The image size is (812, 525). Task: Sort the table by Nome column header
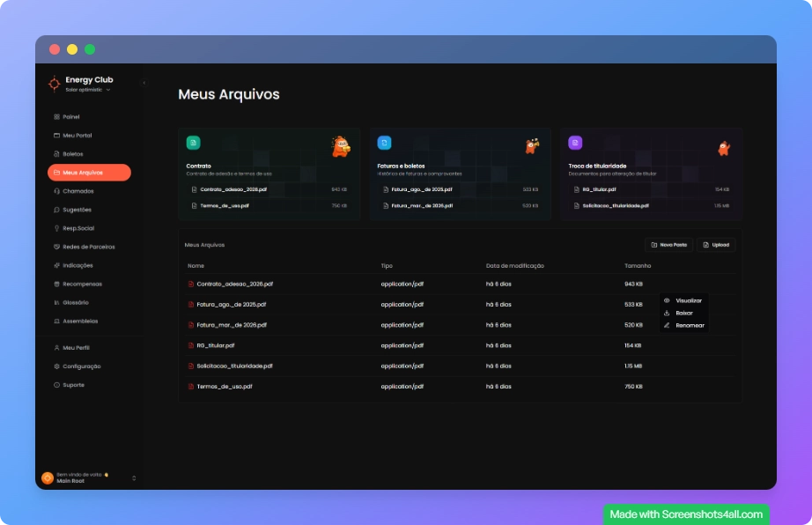tap(196, 265)
